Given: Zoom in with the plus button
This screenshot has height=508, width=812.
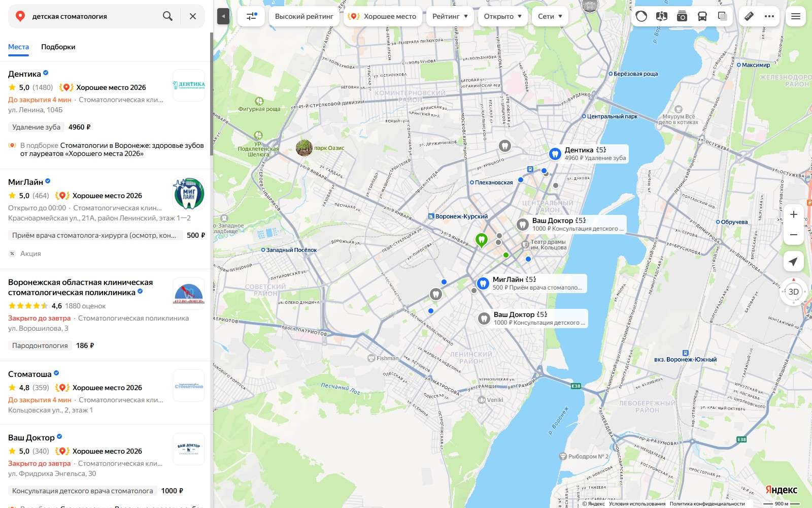Looking at the screenshot, I should [794, 214].
